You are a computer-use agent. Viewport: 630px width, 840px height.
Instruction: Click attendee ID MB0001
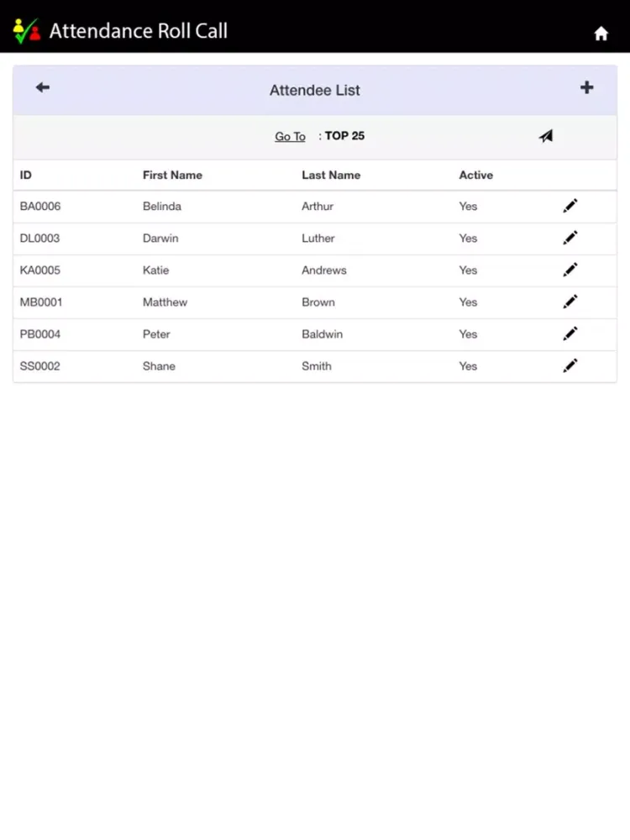(x=41, y=302)
